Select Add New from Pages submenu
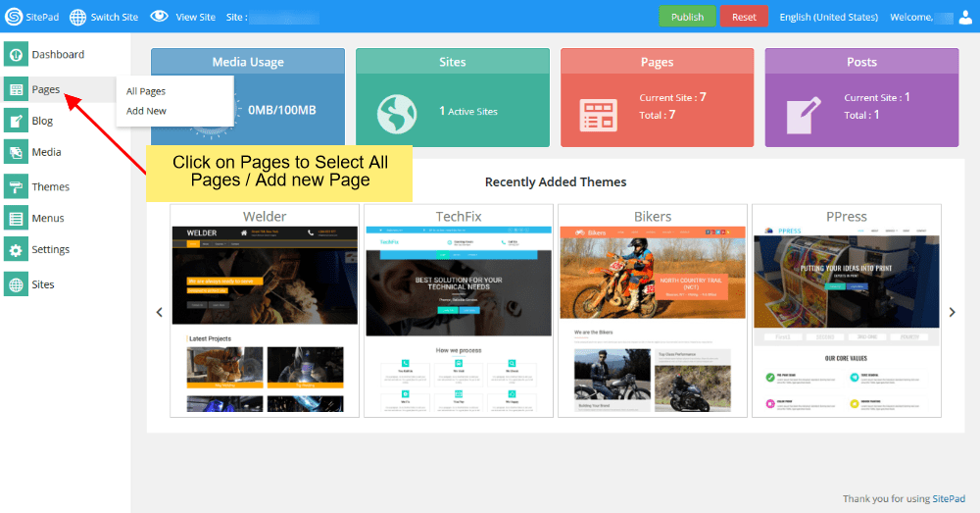 pos(146,111)
